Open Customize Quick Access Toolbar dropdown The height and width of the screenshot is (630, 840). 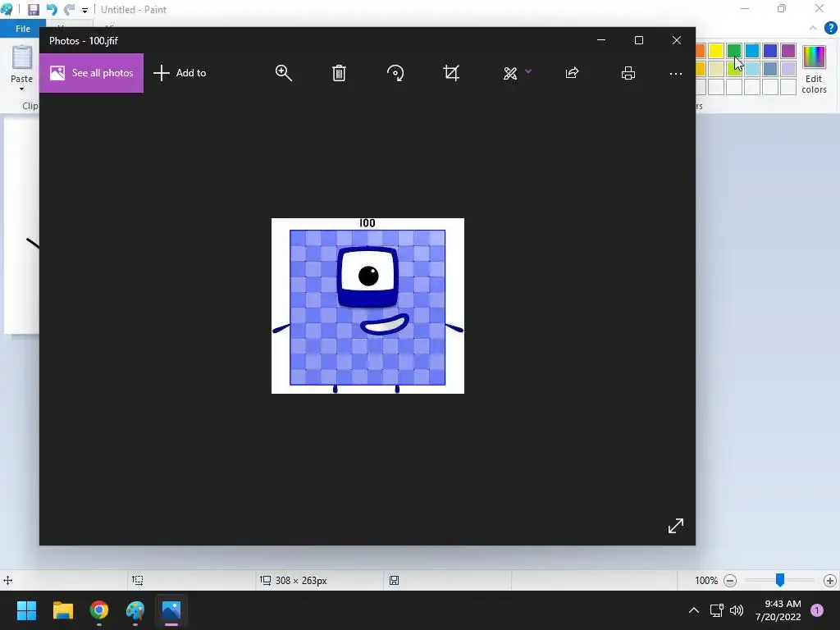point(84,10)
